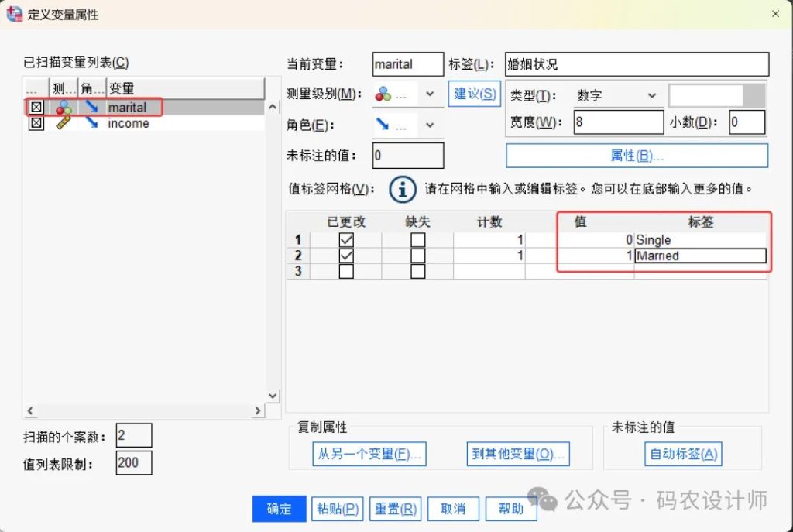Image resolution: width=793 pixels, height=532 pixels.
Task: Expand the role dropdown arrow
Action: pos(430,125)
